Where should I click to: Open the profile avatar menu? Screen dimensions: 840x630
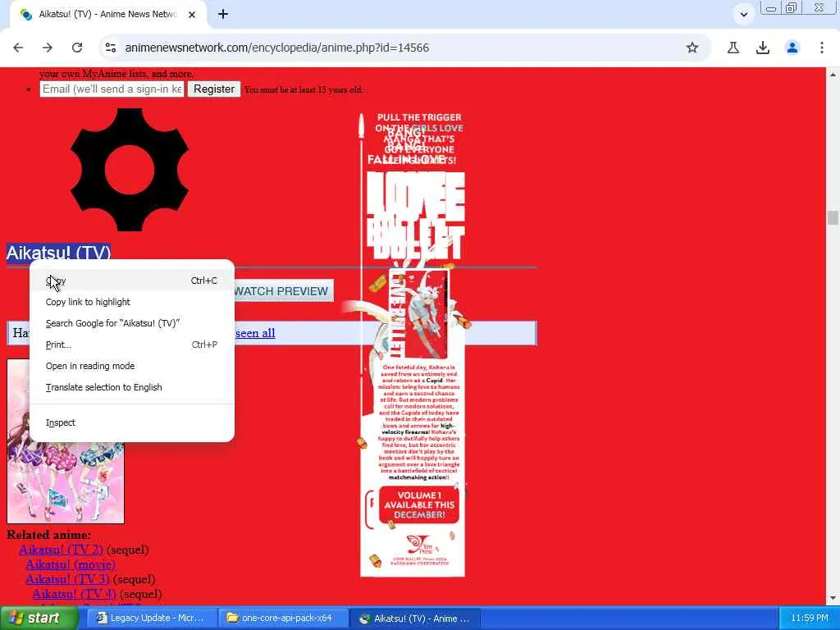pyautogui.click(x=792, y=48)
